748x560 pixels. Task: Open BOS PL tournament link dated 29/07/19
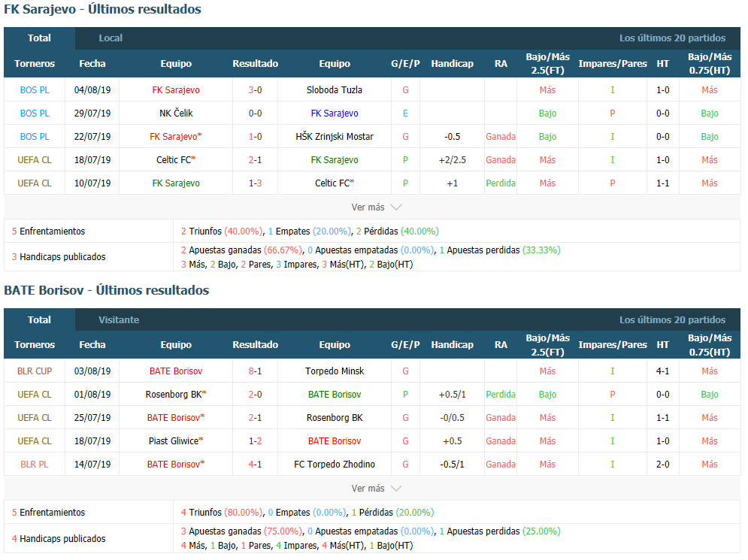tap(35, 114)
